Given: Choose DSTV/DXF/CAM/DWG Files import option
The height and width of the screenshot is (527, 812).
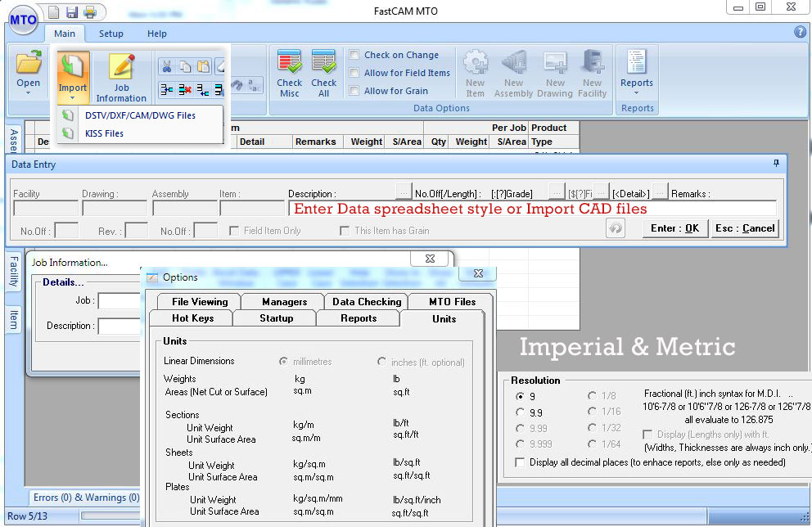Looking at the screenshot, I should point(140,115).
